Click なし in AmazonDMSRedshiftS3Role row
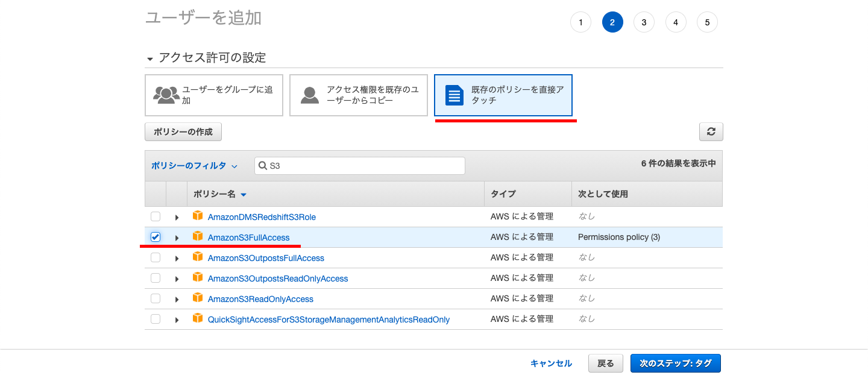 (587, 216)
